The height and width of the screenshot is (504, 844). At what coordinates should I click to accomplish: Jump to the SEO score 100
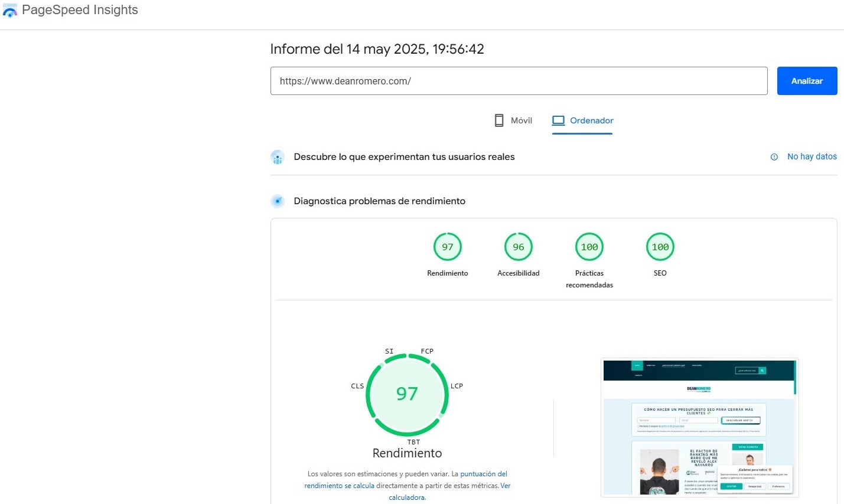coord(660,247)
